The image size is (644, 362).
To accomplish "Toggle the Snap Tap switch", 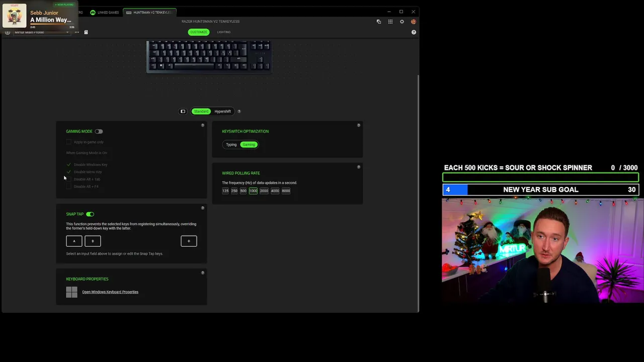I will 90,214.
